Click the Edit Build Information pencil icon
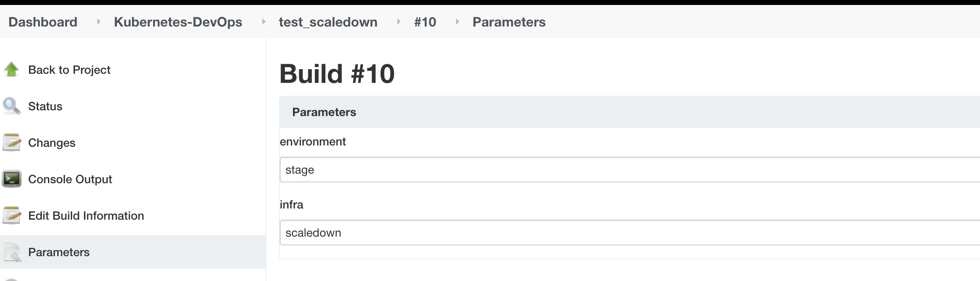The height and width of the screenshot is (281, 980). pos(11,215)
